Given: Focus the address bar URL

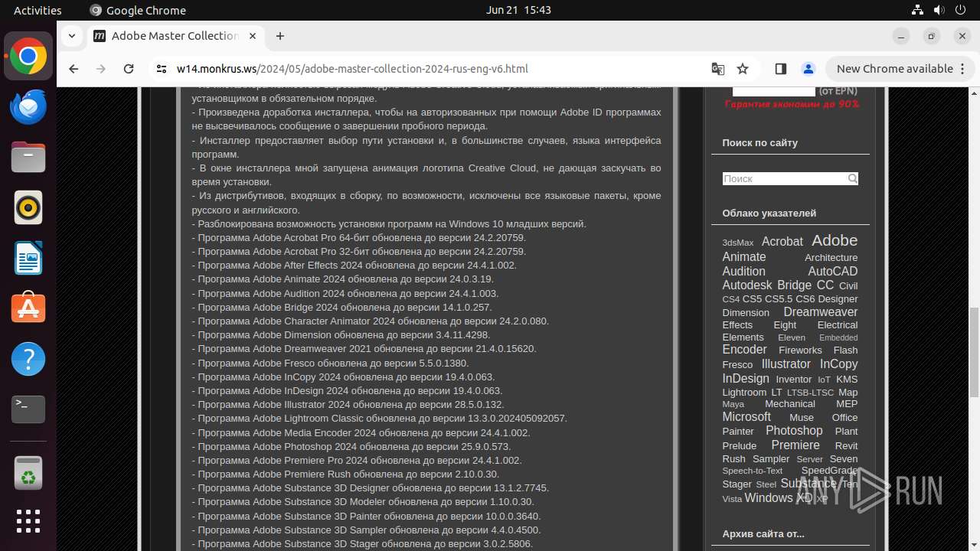Looking at the screenshot, I should 352,69.
